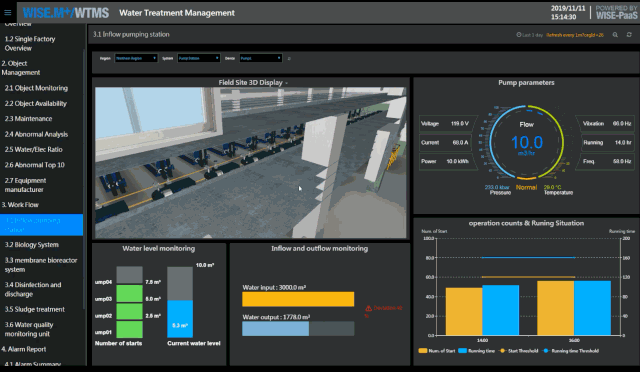Click the refresh dashboard icon
Viewport: 640px width, 372px height.
click(629, 35)
